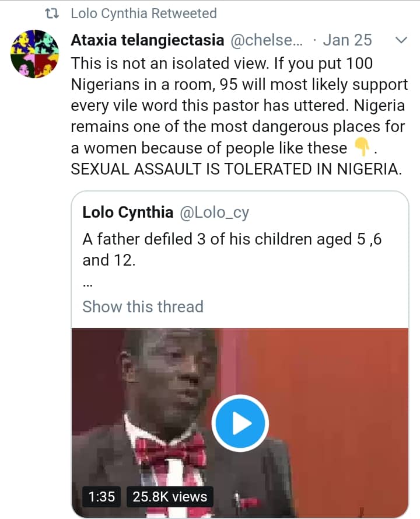Viewport: 420px width, 519px height.
Task: Expand the tweet options chevron menu
Action: click(401, 40)
